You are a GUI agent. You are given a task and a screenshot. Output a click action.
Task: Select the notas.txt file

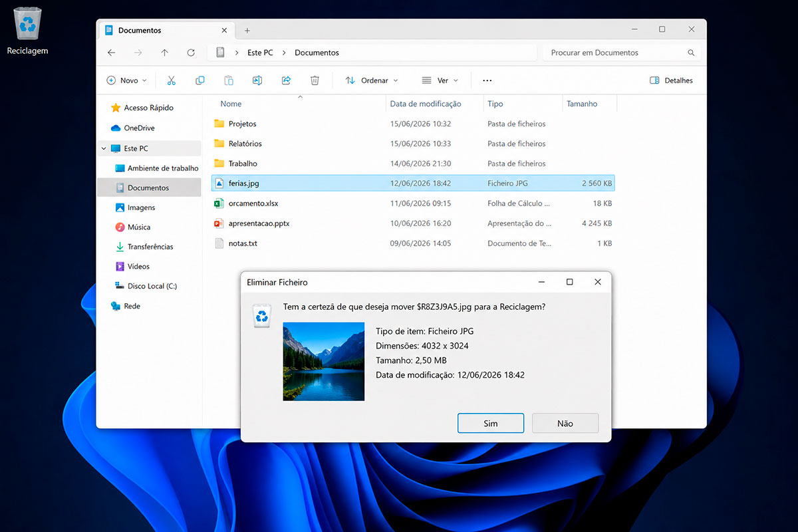pyautogui.click(x=413, y=243)
